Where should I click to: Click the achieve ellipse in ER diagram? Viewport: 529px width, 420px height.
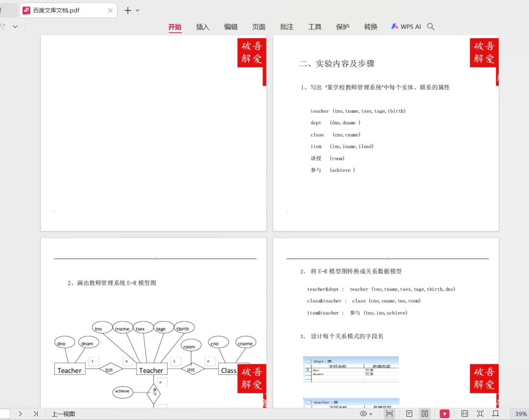tap(122, 392)
